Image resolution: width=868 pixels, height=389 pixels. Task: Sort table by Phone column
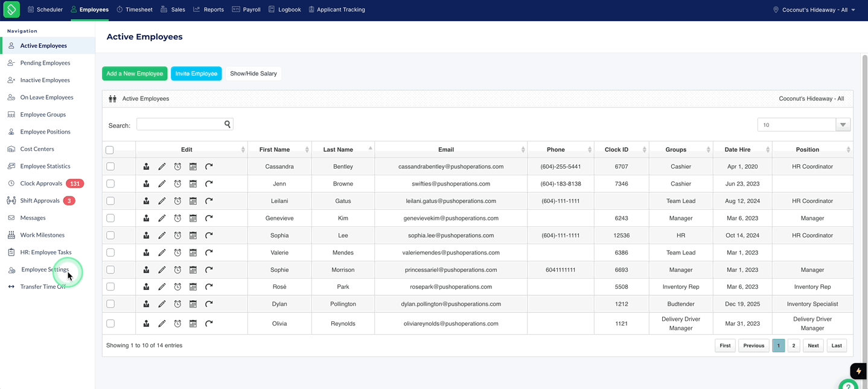(x=561, y=149)
